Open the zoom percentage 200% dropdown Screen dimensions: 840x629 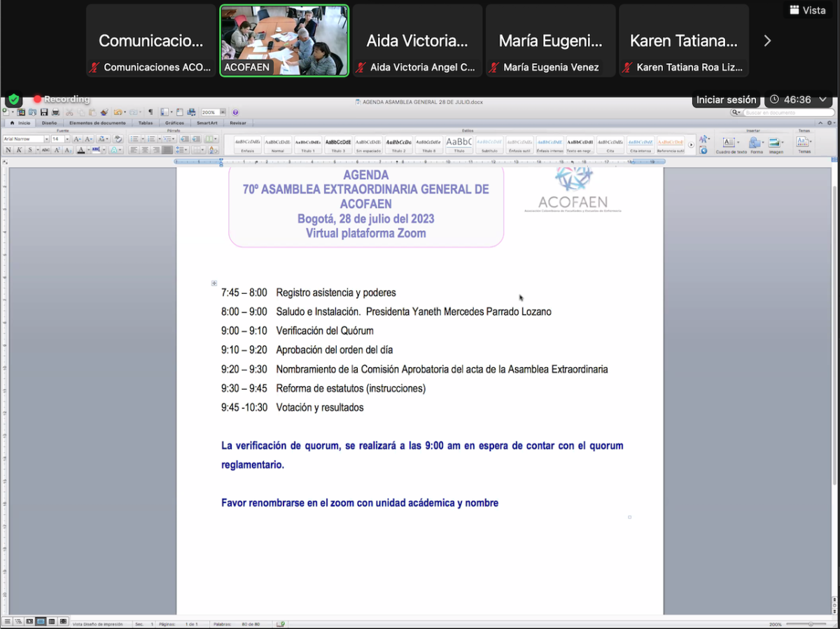pos(223,112)
